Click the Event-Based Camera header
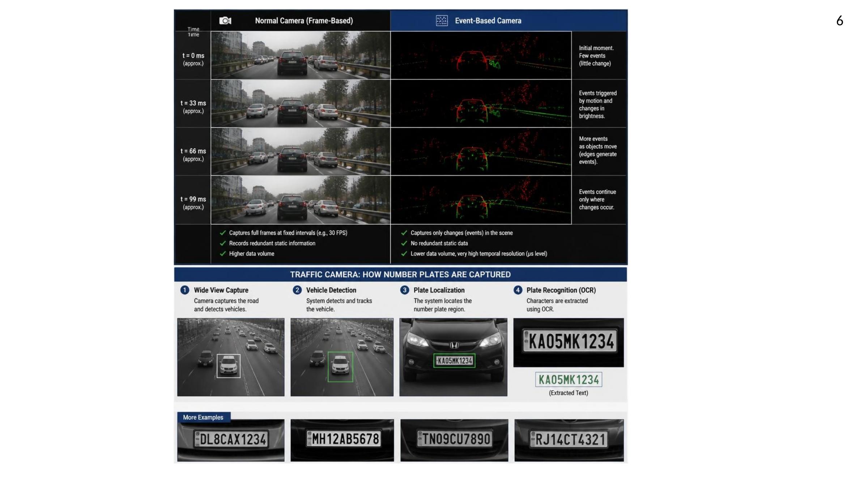This screenshot has width=868, height=488. 488,21
